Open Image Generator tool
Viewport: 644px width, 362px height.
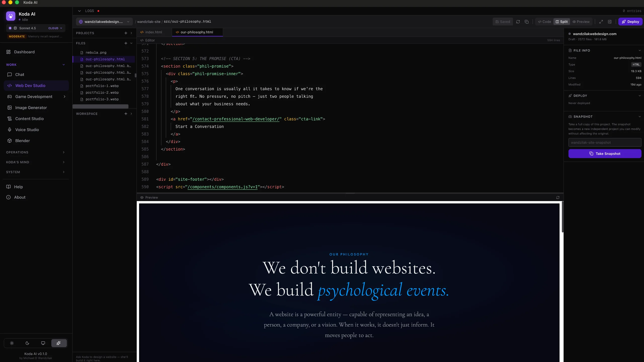point(31,108)
